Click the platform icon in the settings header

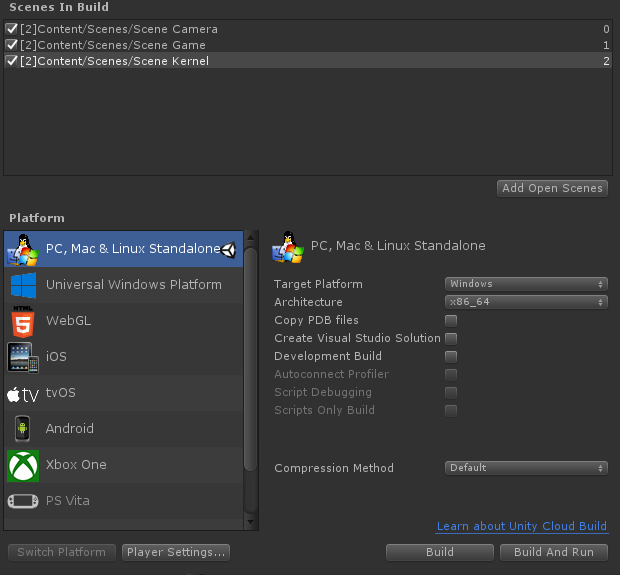tap(288, 247)
